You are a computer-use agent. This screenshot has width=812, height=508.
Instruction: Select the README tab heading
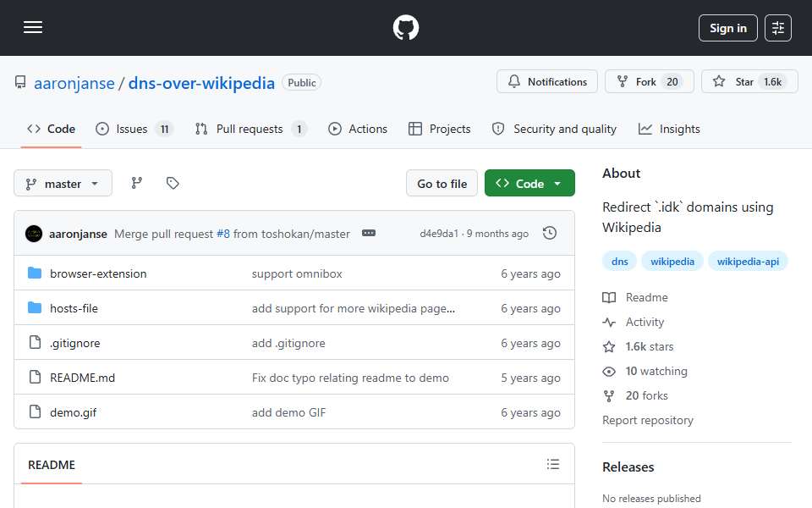point(52,465)
